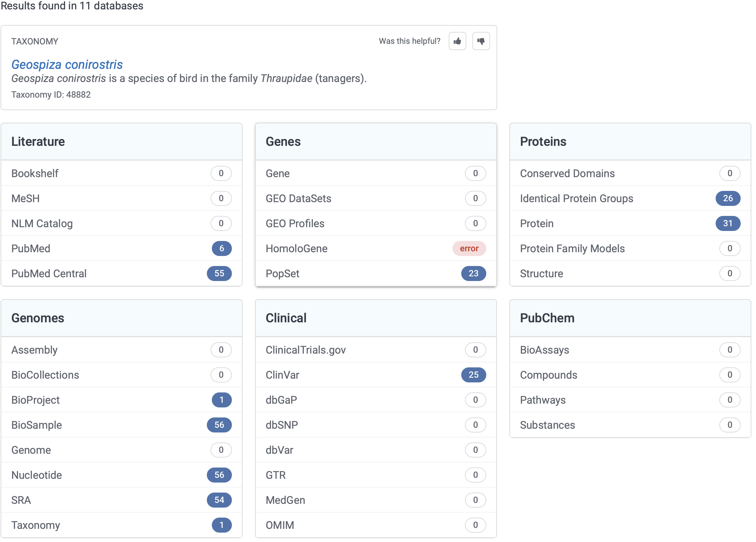Open Taxonomy database row in Genomes
This screenshot has width=756, height=542.
click(x=121, y=525)
